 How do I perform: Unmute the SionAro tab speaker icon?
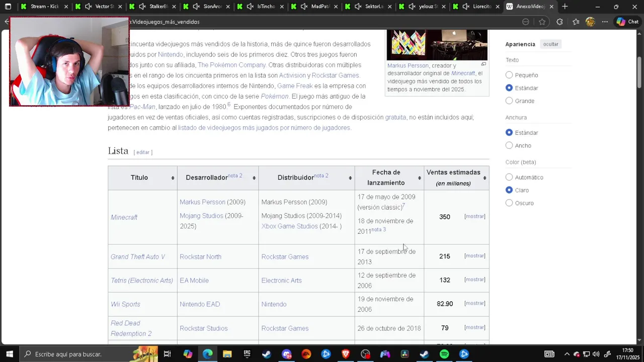click(x=196, y=7)
